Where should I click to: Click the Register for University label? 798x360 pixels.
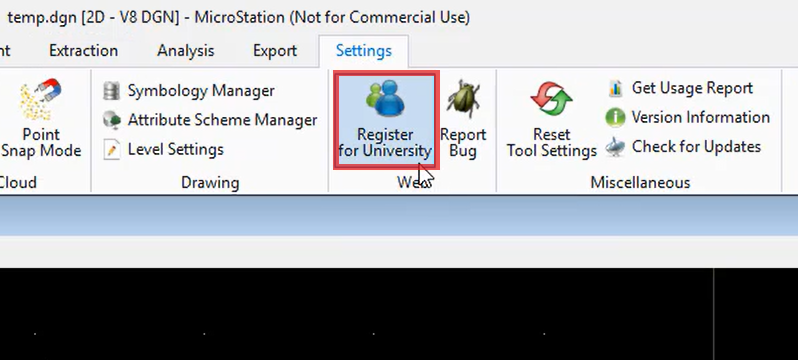(x=385, y=143)
